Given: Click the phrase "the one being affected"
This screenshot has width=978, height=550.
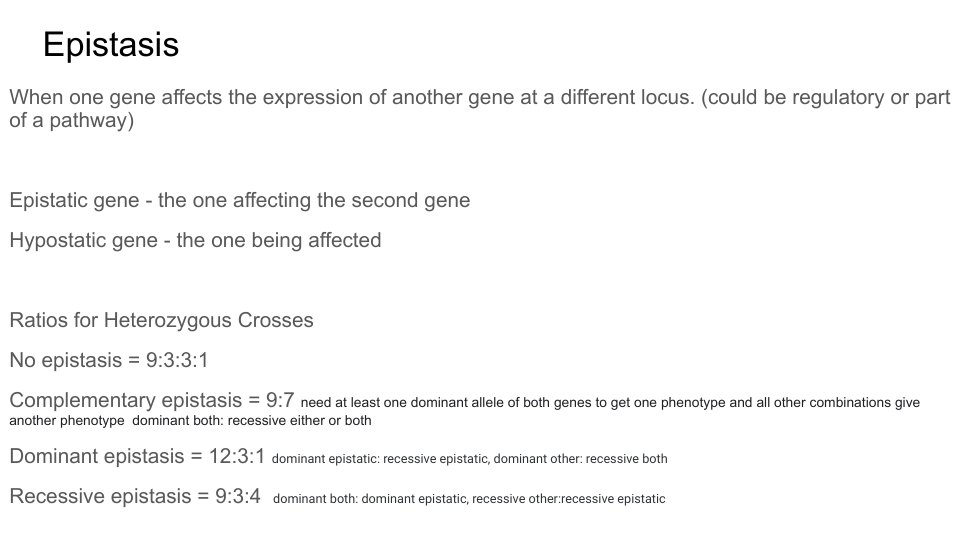Looking at the screenshot, I should tap(279, 240).
